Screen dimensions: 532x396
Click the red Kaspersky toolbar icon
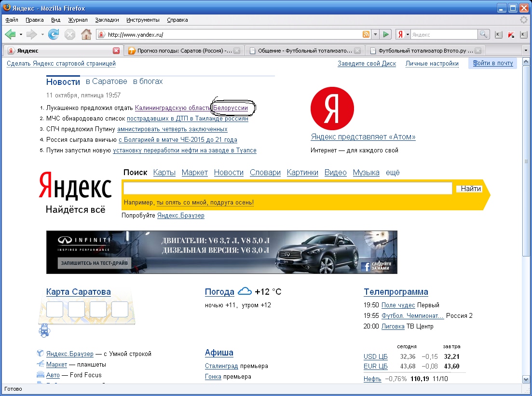[511, 34]
